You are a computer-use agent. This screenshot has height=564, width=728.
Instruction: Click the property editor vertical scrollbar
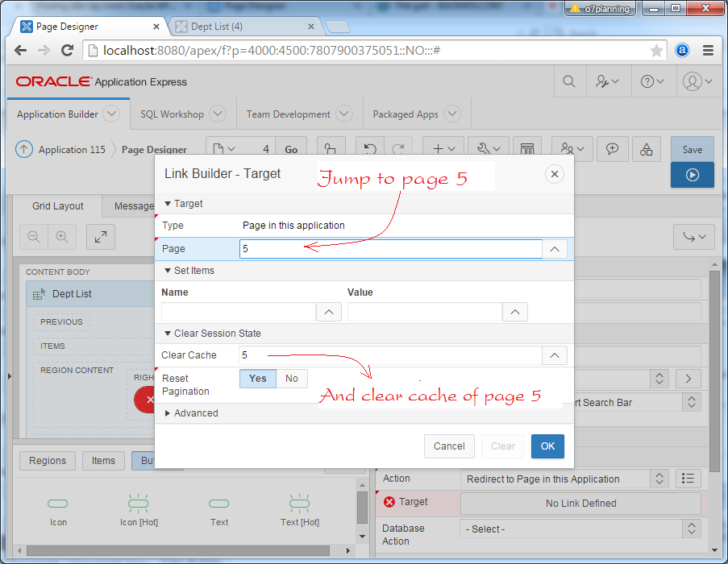click(714, 371)
